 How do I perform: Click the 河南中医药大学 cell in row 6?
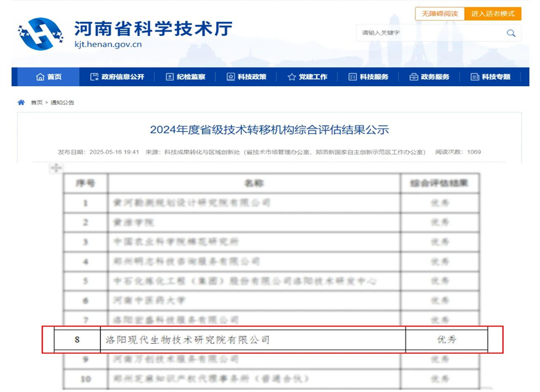(254, 301)
